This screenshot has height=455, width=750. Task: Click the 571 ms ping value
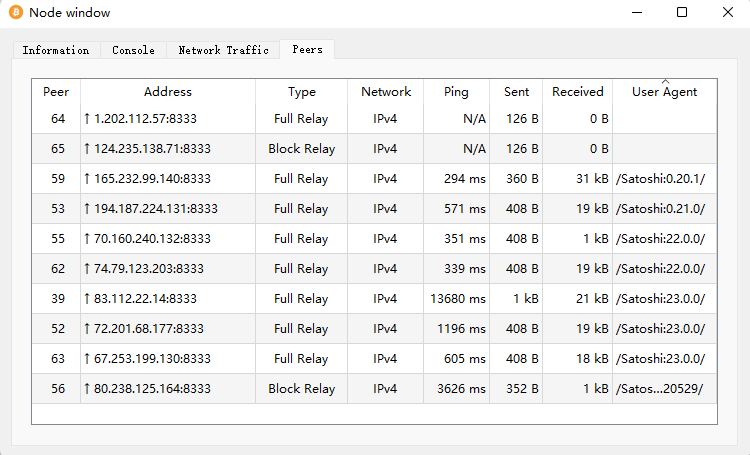click(x=464, y=209)
